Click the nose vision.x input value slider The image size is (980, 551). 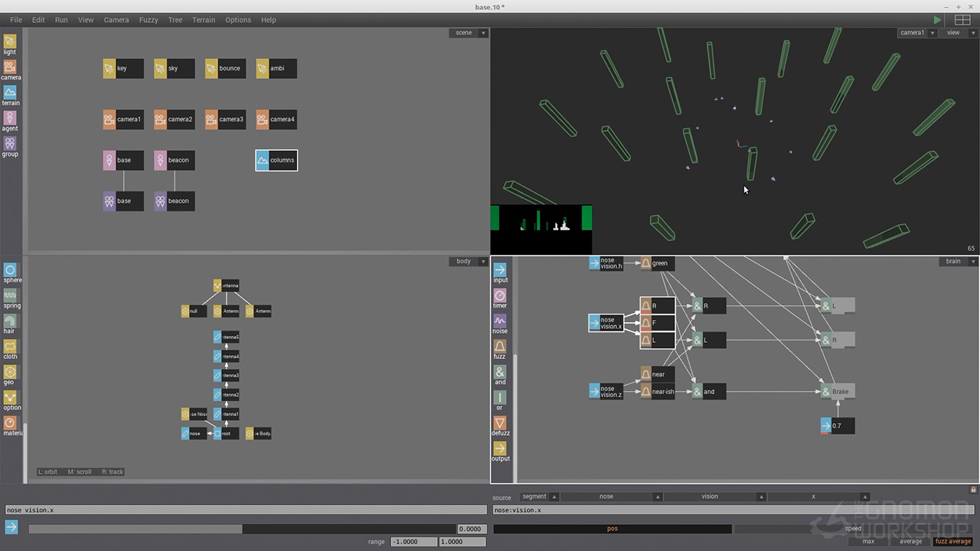click(242, 529)
